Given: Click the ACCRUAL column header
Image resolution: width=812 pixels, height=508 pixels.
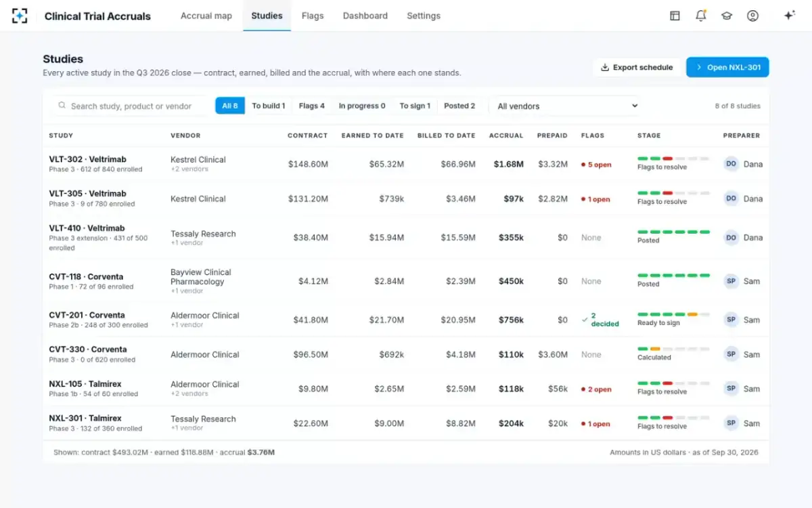Looking at the screenshot, I should pos(506,135).
